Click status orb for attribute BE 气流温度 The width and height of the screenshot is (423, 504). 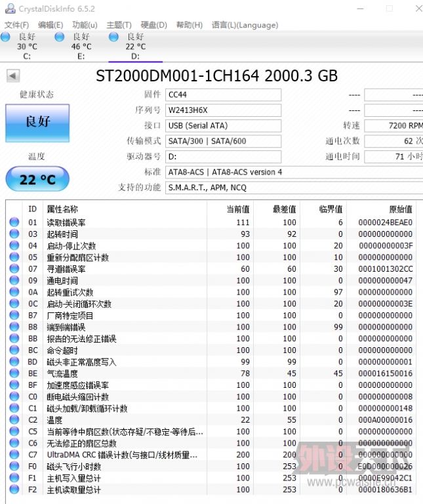pyautogui.click(x=14, y=373)
